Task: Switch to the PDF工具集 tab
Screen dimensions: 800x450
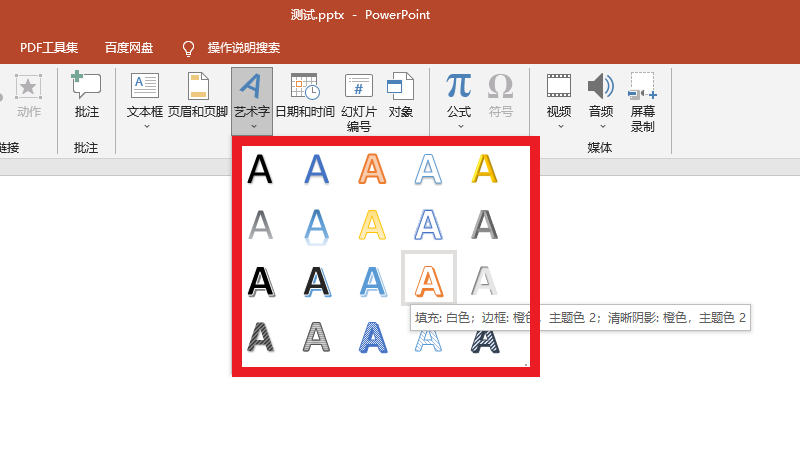Action: [x=49, y=47]
